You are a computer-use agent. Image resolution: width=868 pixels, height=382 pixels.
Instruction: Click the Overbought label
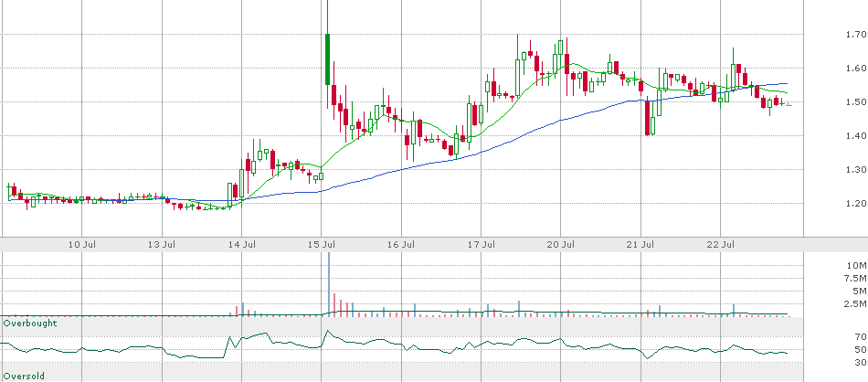[30, 323]
